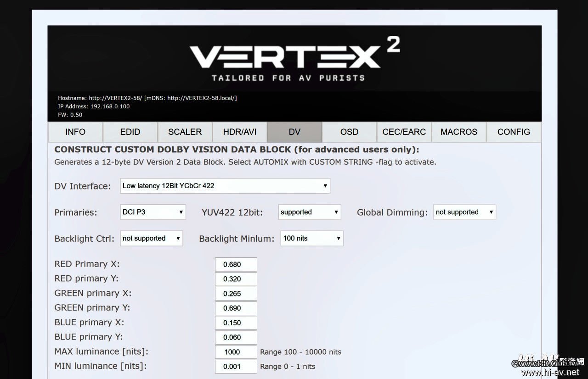The width and height of the screenshot is (588, 379).
Task: Click the active DV tab
Action: point(294,132)
